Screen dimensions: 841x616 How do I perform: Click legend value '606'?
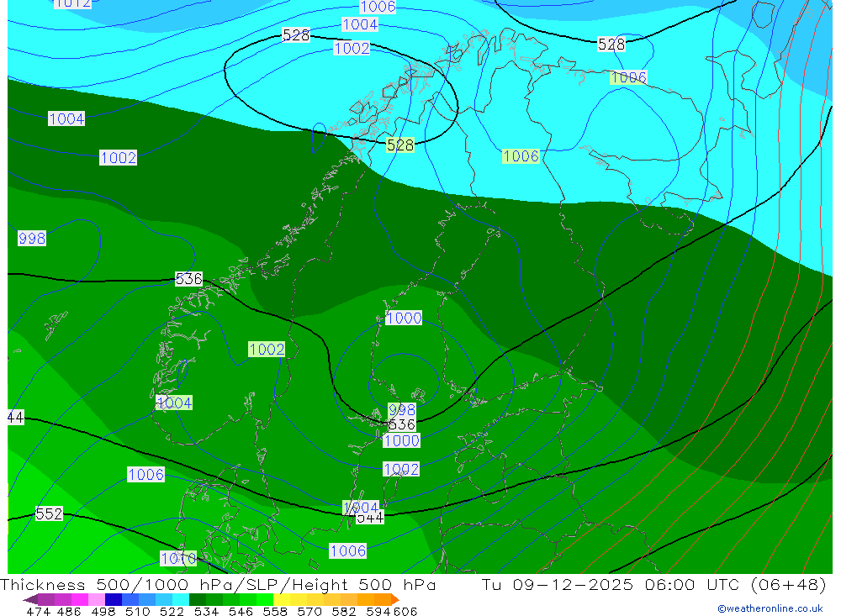pos(405,611)
